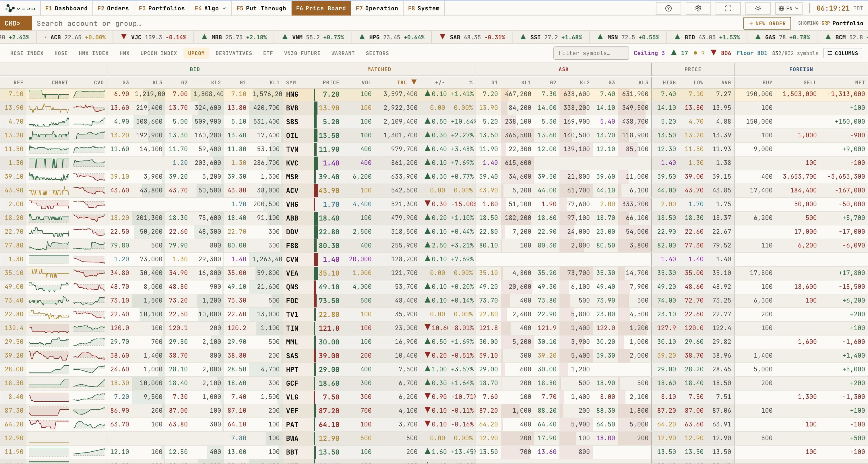Click F88 matched price 80.30
Viewport: 868px width, 464px height.
pos(329,246)
